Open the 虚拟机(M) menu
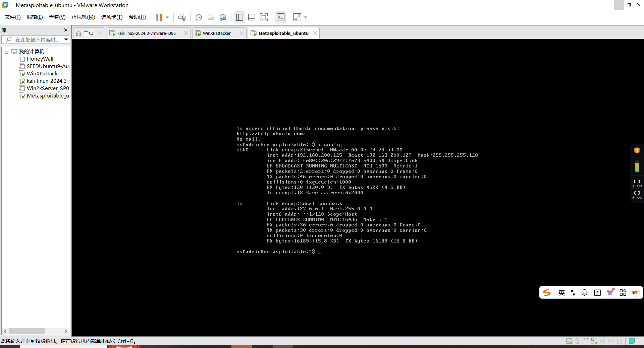 tap(84, 17)
